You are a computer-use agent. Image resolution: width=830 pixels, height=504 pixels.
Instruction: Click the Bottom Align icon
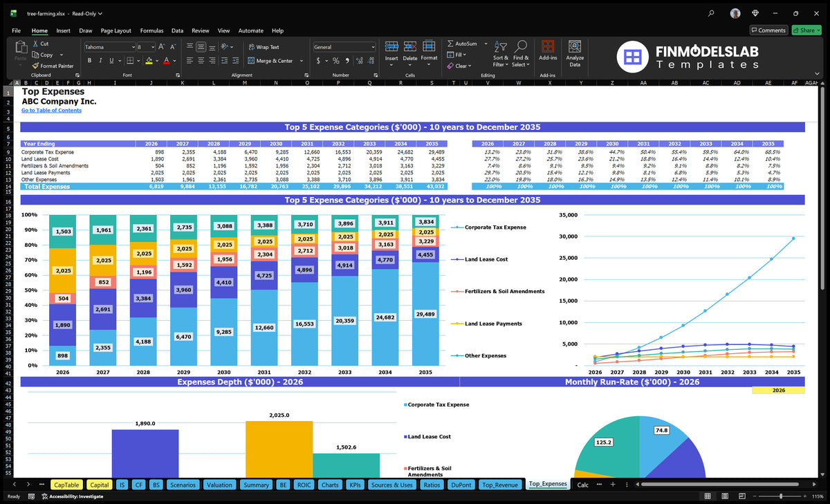213,47
